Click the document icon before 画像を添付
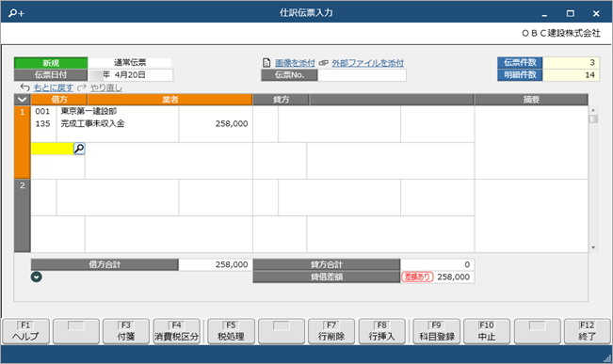This screenshot has width=613, height=364. (266, 62)
